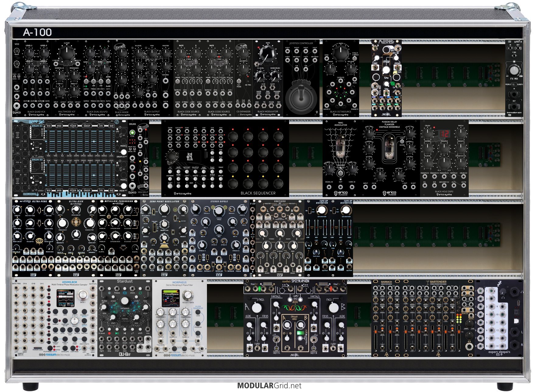Toggle the ADSR switch on Black Dual EG/LFO

(108, 81)
